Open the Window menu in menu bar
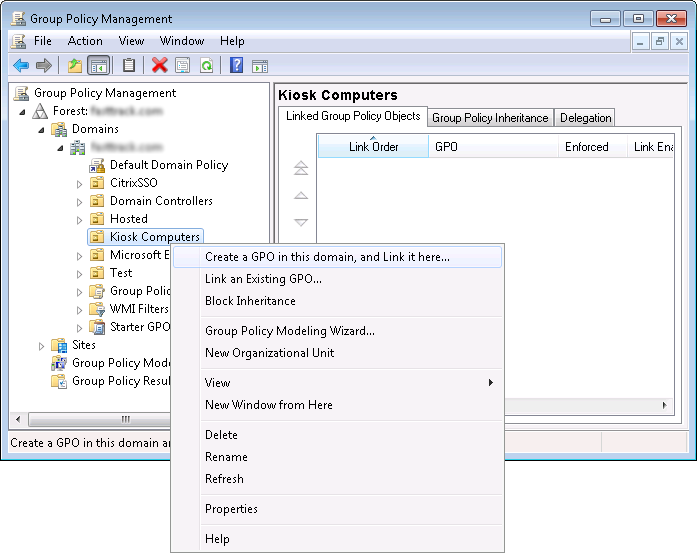Viewport: 697px width, 553px height. click(182, 41)
